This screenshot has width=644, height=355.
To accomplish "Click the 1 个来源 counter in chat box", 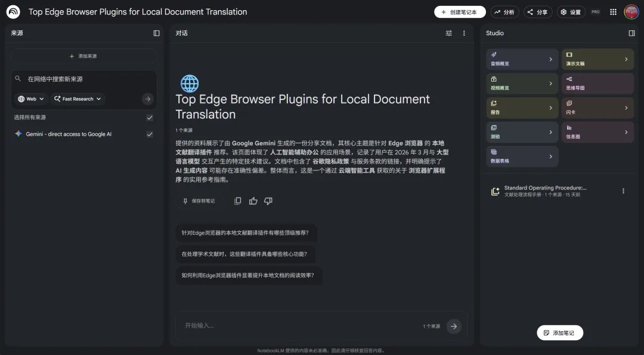I will coord(432,326).
